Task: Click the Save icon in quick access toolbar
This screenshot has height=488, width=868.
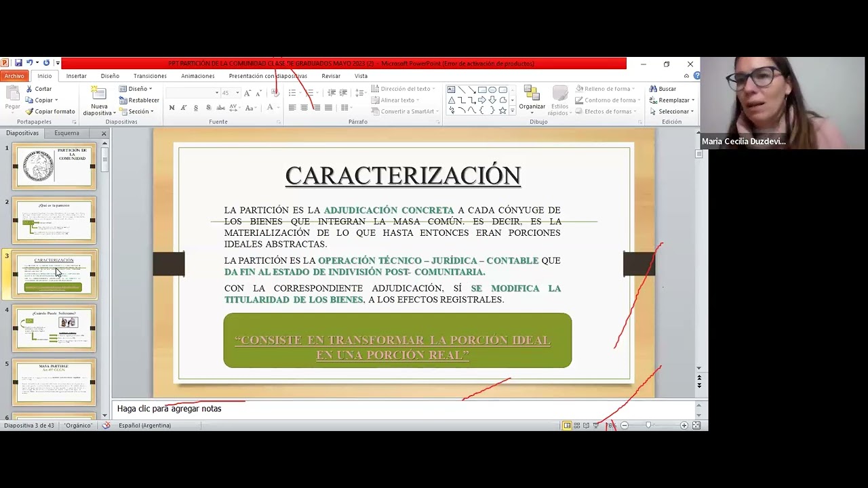Action: pyautogui.click(x=18, y=63)
